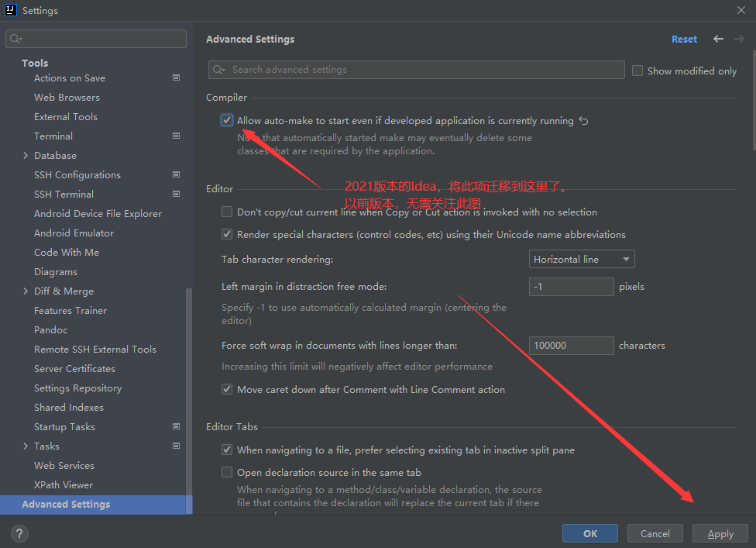Select Features Trainer
The width and height of the screenshot is (756, 548).
click(70, 311)
